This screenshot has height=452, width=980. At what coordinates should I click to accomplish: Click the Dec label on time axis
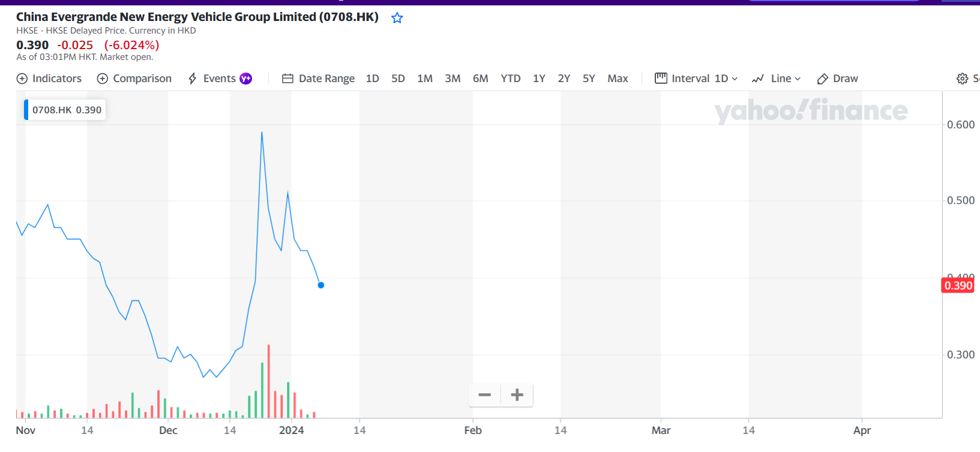(x=168, y=430)
